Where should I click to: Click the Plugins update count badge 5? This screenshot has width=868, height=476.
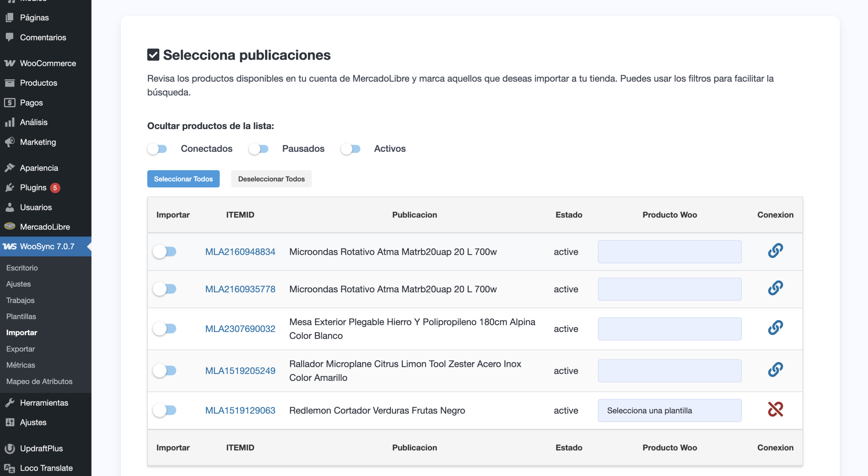[x=55, y=188]
